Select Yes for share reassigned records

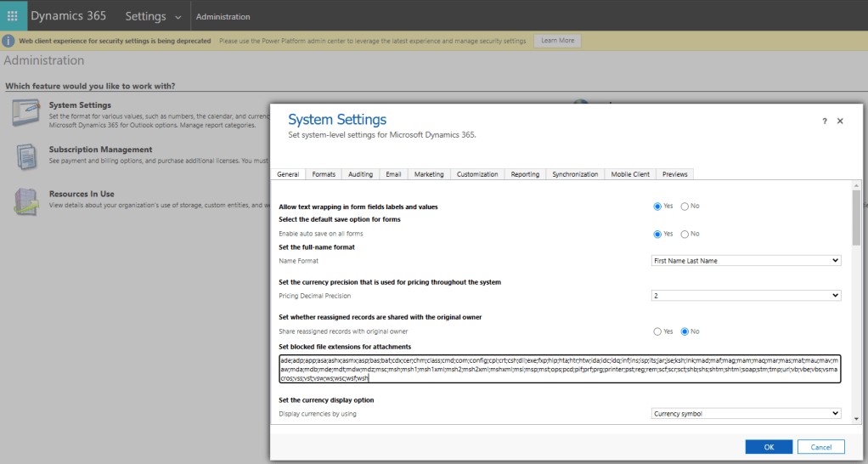point(657,331)
